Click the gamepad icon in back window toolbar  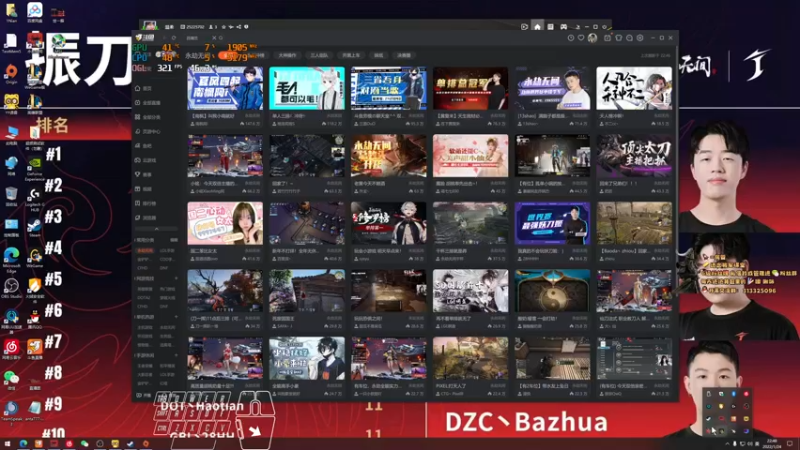[563, 27]
